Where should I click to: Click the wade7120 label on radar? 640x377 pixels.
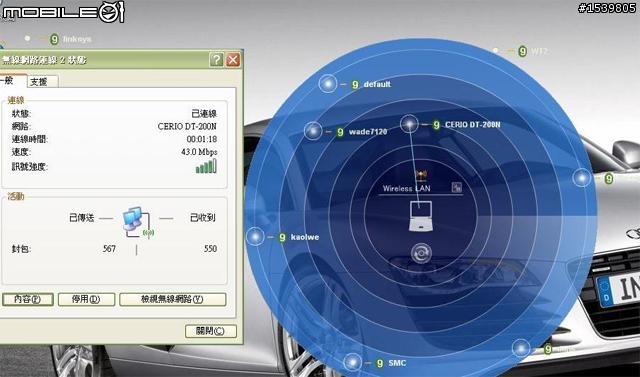tap(368, 132)
